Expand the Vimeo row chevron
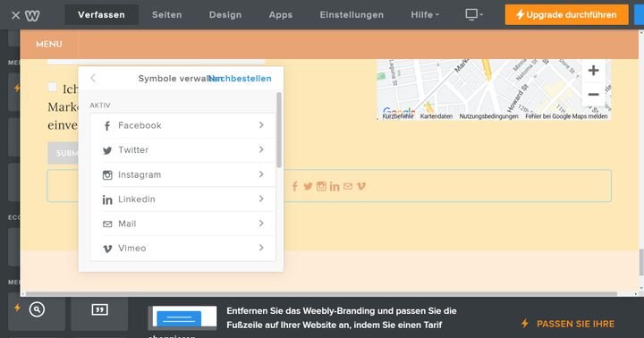644x338 pixels. click(261, 248)
